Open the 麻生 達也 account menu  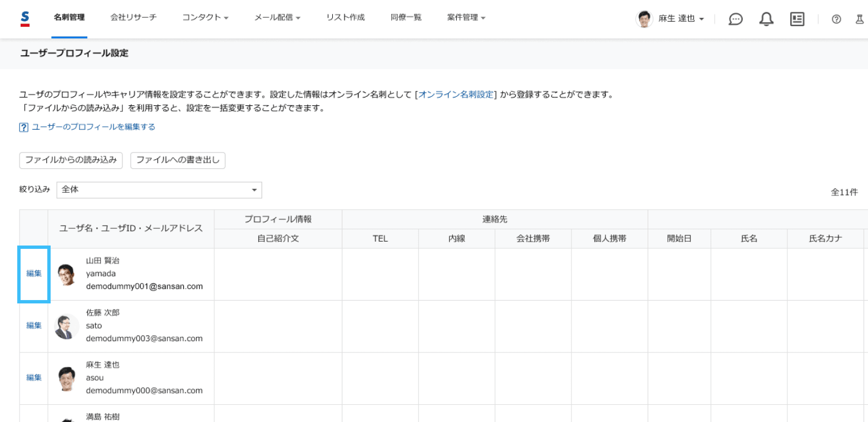coord(682,18)
